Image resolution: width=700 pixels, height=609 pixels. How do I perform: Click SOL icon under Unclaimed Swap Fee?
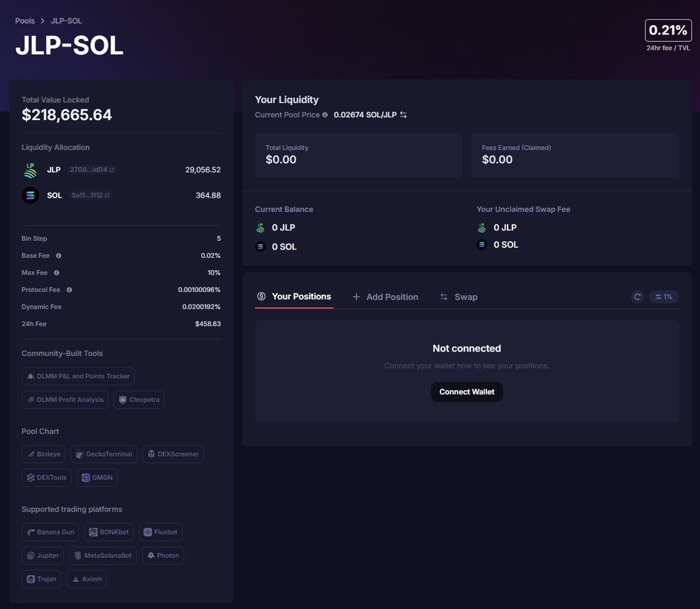pyautogui.click(x=482, y=244)
